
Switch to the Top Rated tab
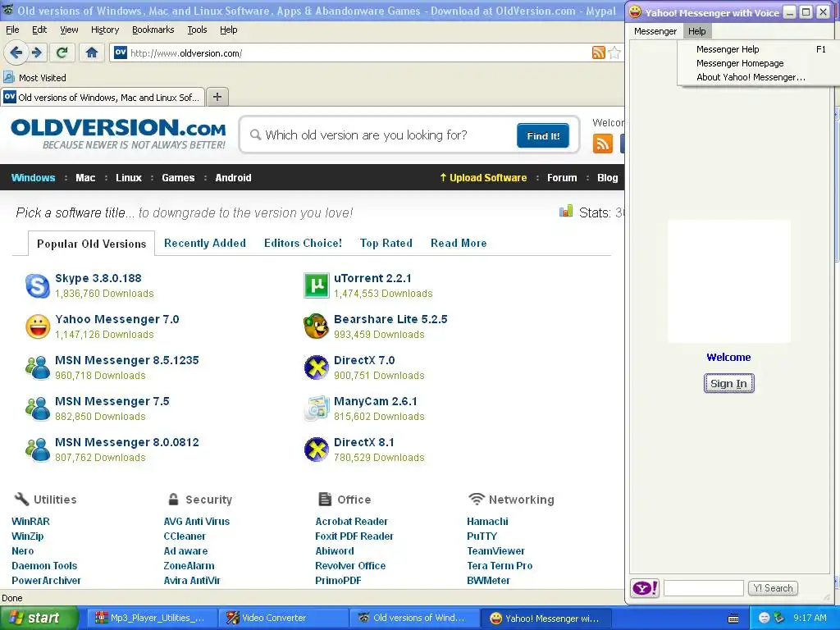pos(386,243)
